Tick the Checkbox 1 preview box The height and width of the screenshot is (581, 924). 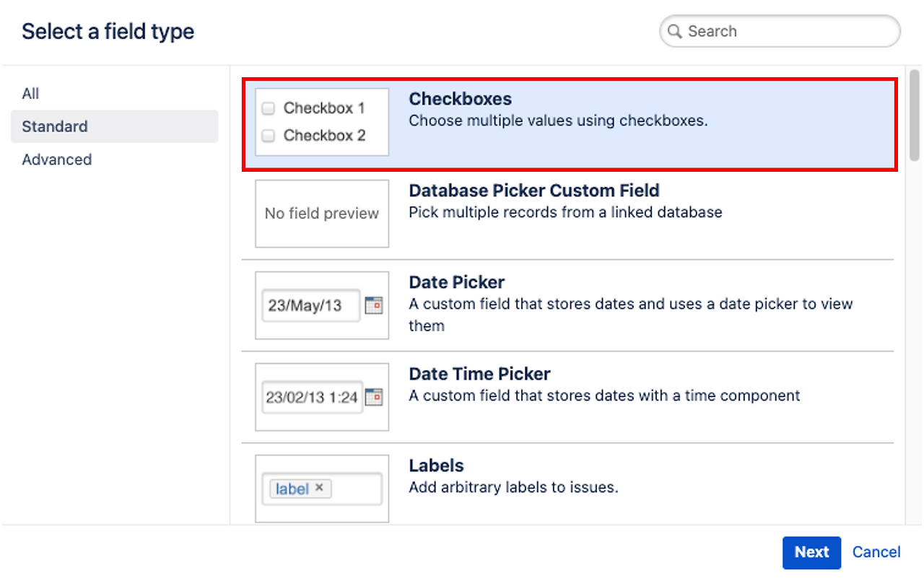(x=269, y=109)
